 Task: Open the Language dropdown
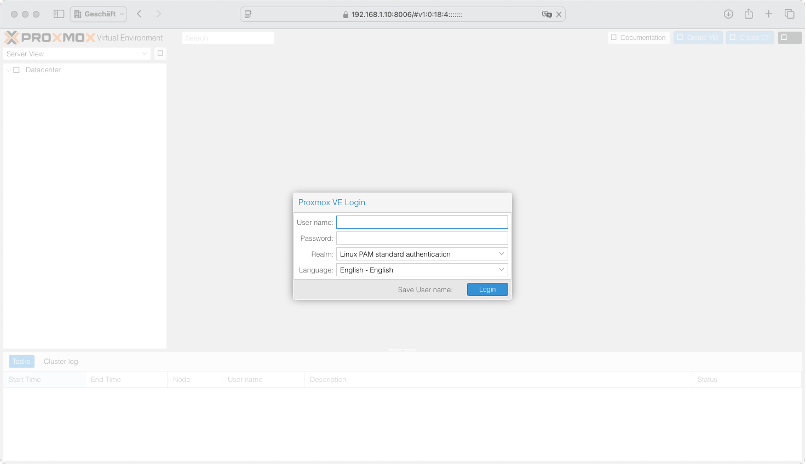[421, 270]
